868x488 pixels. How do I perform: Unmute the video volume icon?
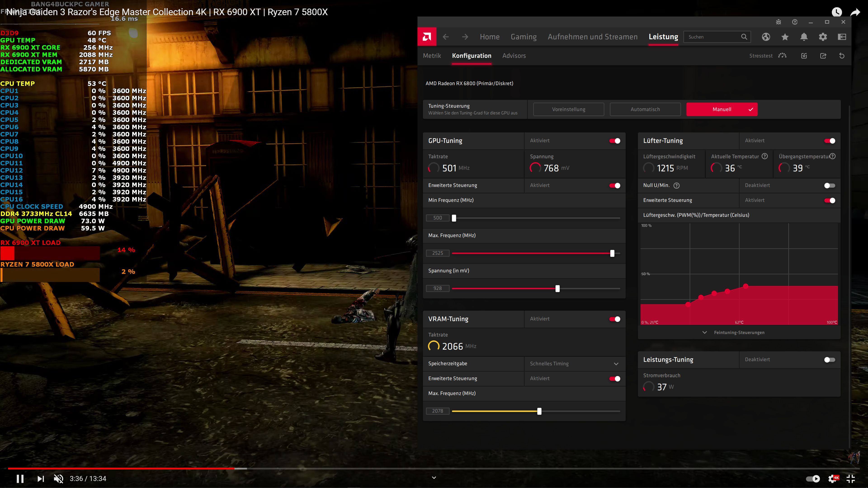(x=59, y=479)
